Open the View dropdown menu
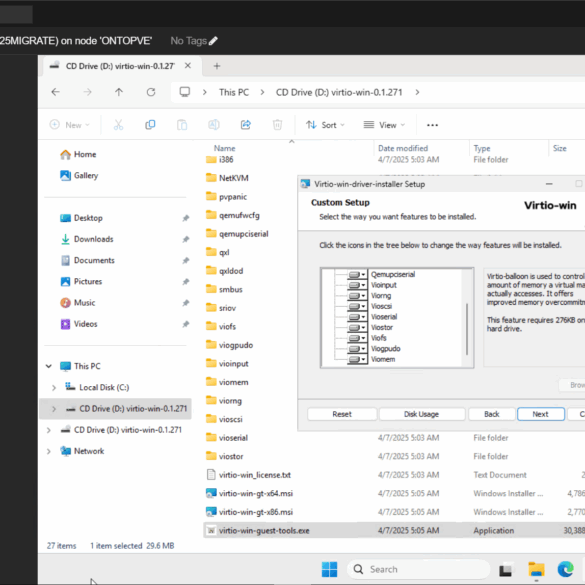The image size is (585, 585). 384,125
